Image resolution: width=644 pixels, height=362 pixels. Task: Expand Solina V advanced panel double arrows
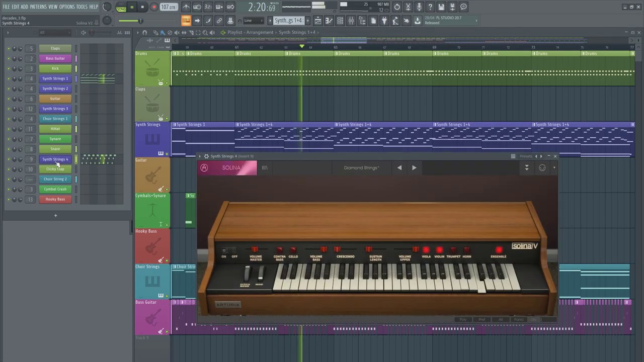point(527,168)
